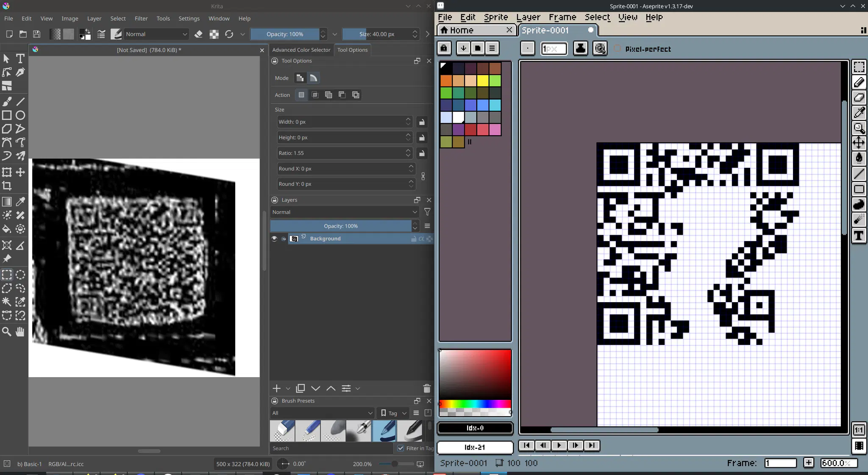Select the Fill bucket tool in Krita
The image size is (868, 475).
(7, 229)
